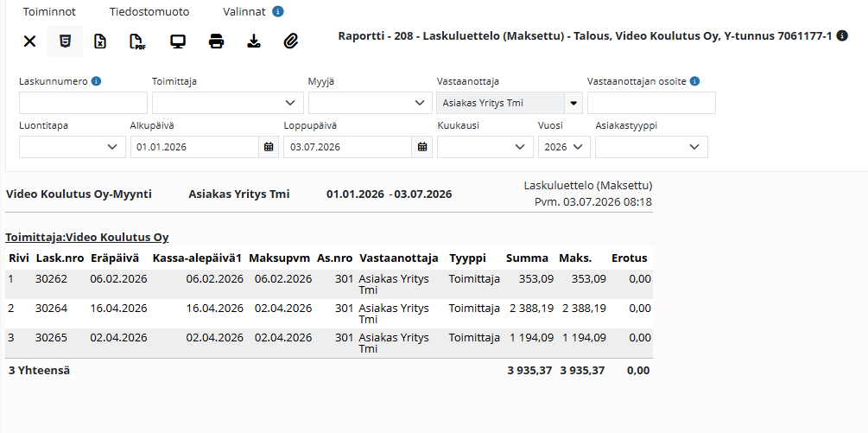Click the Erotus column header

630,258
